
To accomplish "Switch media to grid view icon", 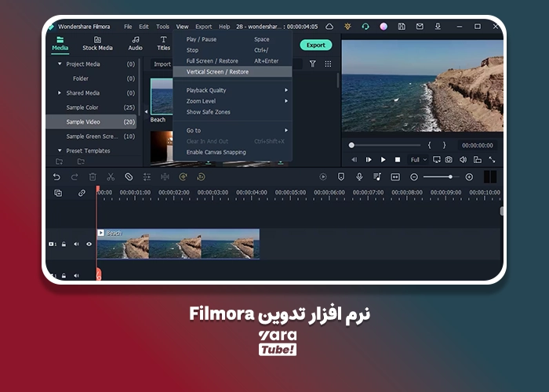I will pyautogui.click(x=328, y=64).
